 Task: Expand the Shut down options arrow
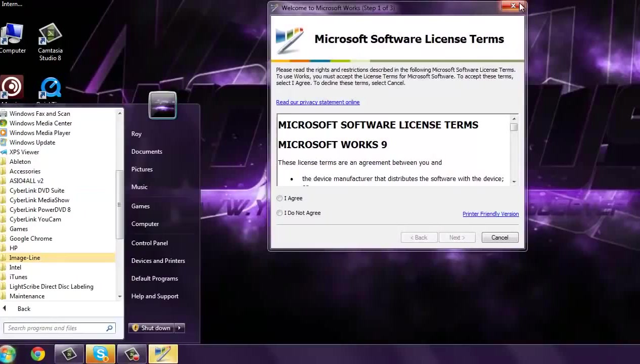(179, 328)
